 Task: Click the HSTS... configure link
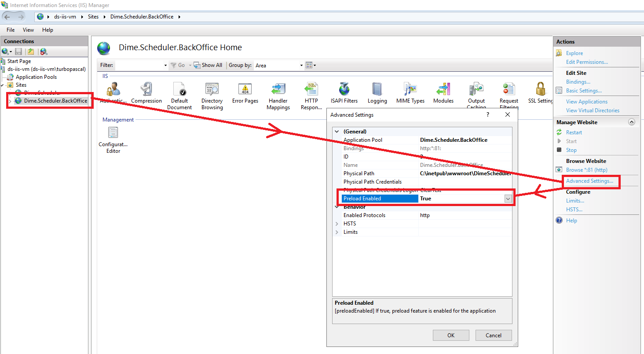[574, 210]
